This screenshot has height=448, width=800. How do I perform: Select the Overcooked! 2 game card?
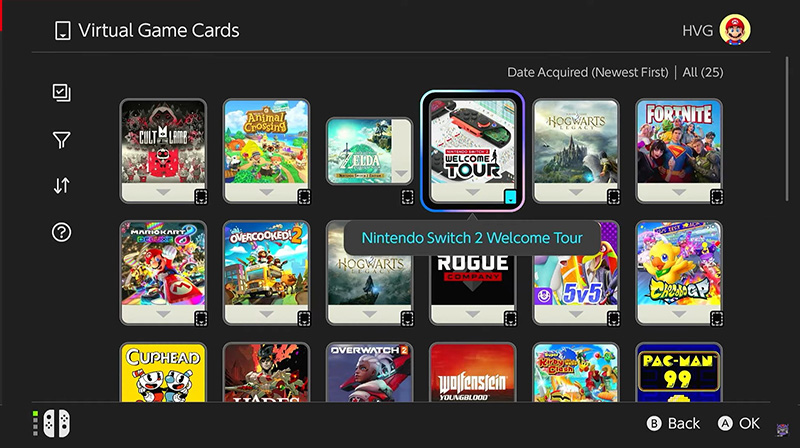[x=266, y=273]
